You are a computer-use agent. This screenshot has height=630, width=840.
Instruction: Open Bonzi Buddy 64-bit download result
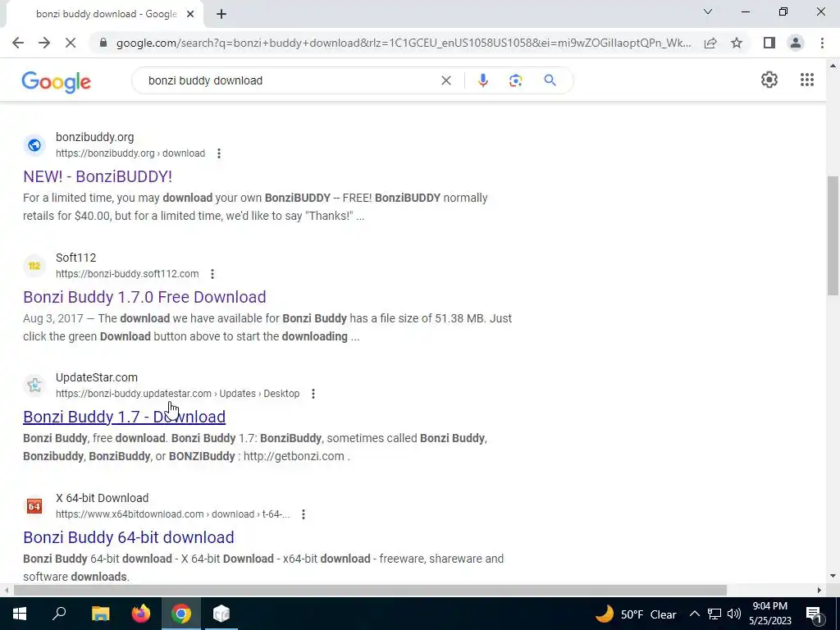129,537
